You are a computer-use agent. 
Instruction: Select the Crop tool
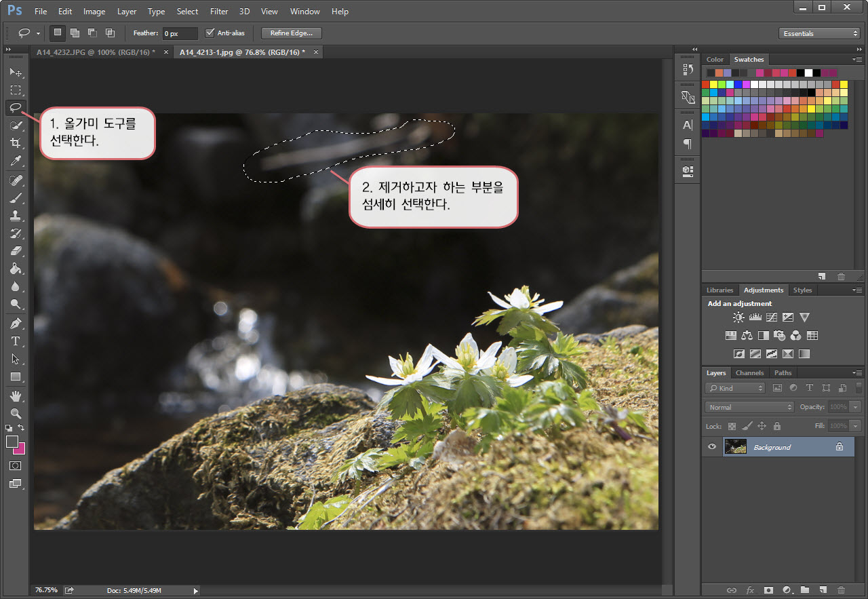tap(16, 143)
